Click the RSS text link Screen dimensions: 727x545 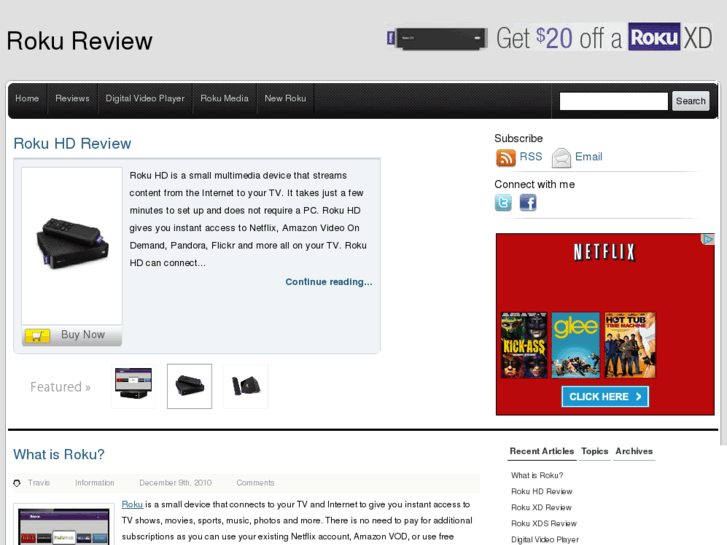[531, 157]
